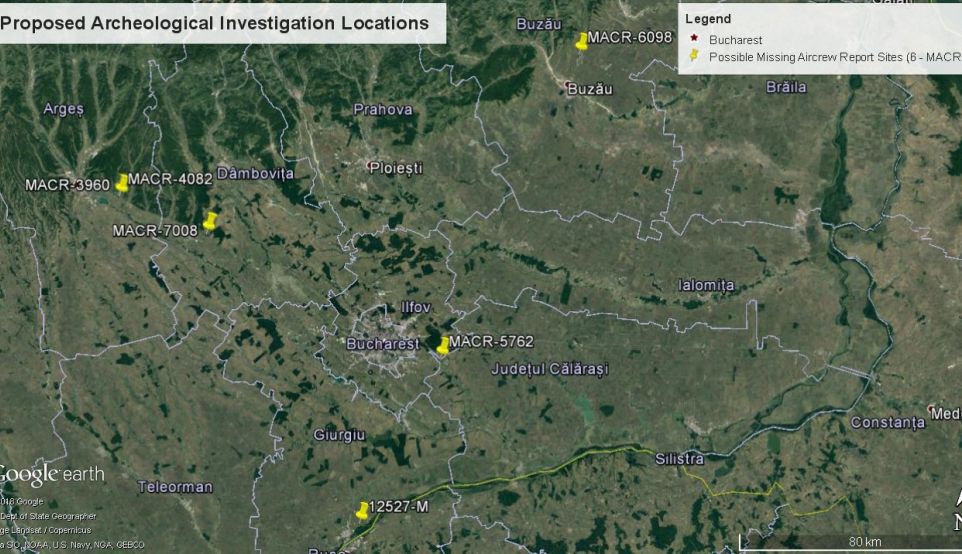Click the 12527-M yellow pushpin
This screenshot has height=554, width=962.
[362, 511]
